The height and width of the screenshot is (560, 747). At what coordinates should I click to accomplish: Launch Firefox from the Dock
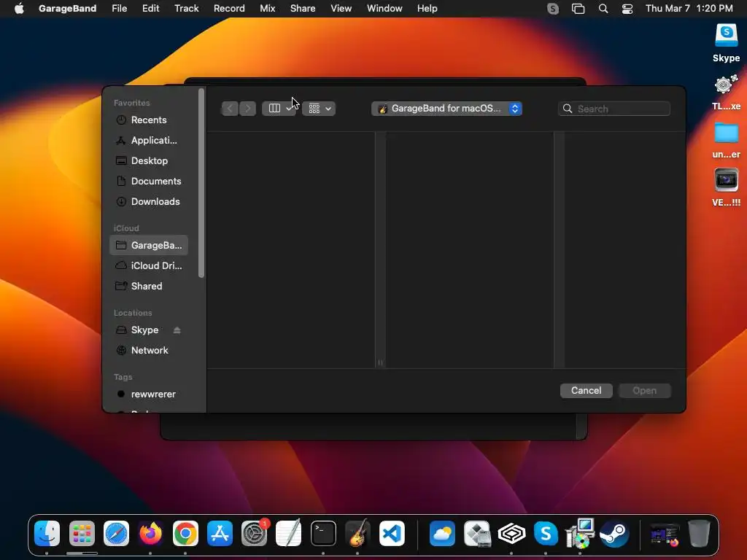pos(150,533)
